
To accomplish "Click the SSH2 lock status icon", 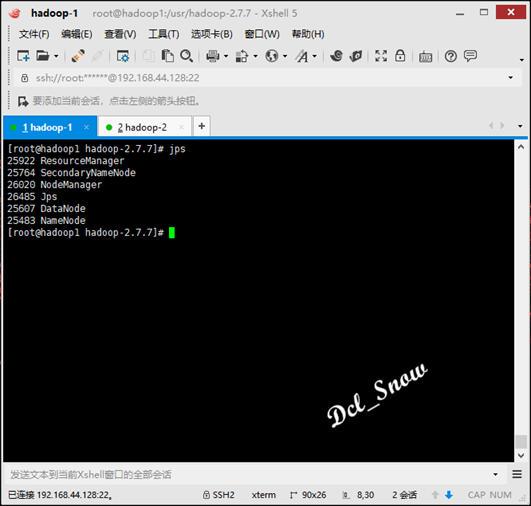I will coord(206,495).
